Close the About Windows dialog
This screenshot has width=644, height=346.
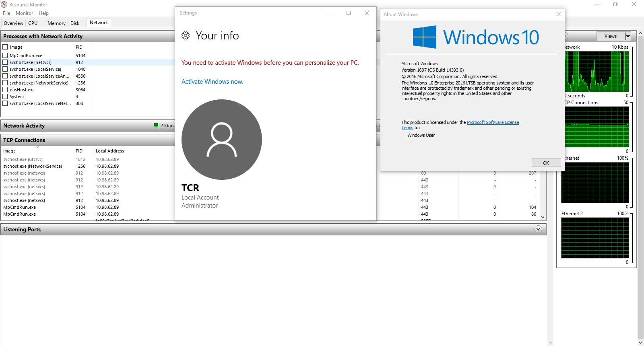(559, 14)
